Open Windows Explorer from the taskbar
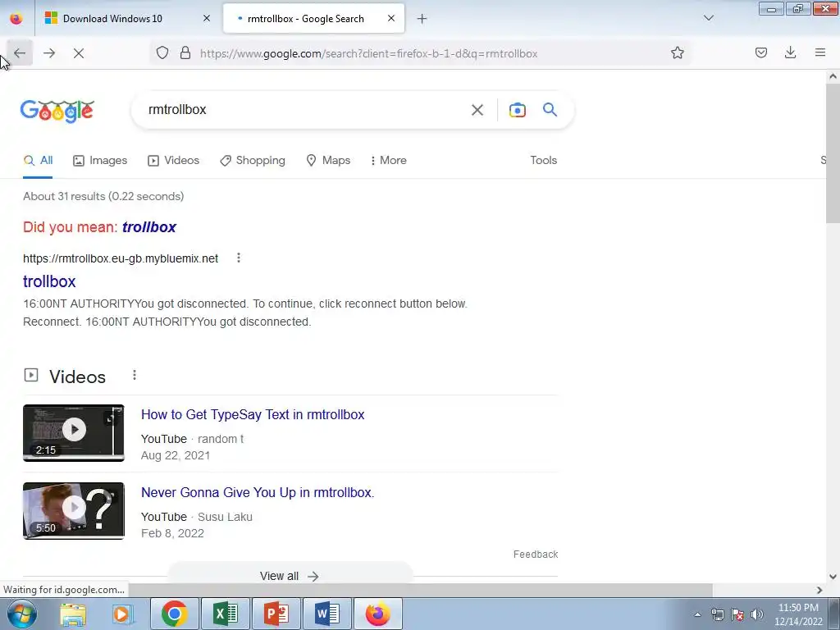Image resolution: width=840 pixels, height=630 pixels. pyautogui.click(x=73, y=614)
